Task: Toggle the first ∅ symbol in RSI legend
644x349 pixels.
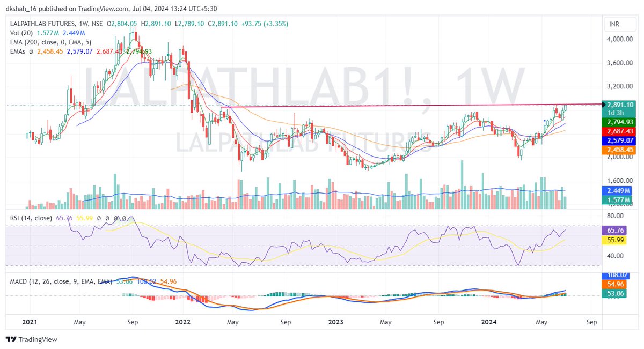Action: (99, 218)
